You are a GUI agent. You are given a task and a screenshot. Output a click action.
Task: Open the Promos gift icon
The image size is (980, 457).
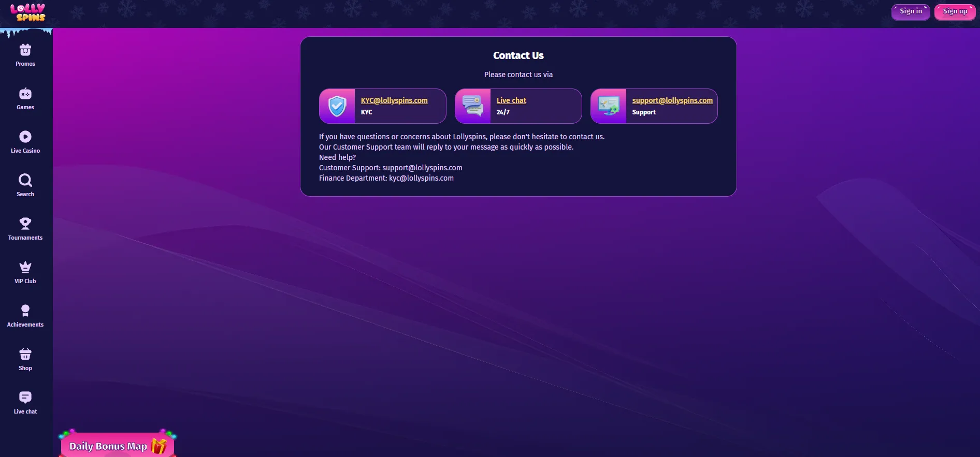25,50
